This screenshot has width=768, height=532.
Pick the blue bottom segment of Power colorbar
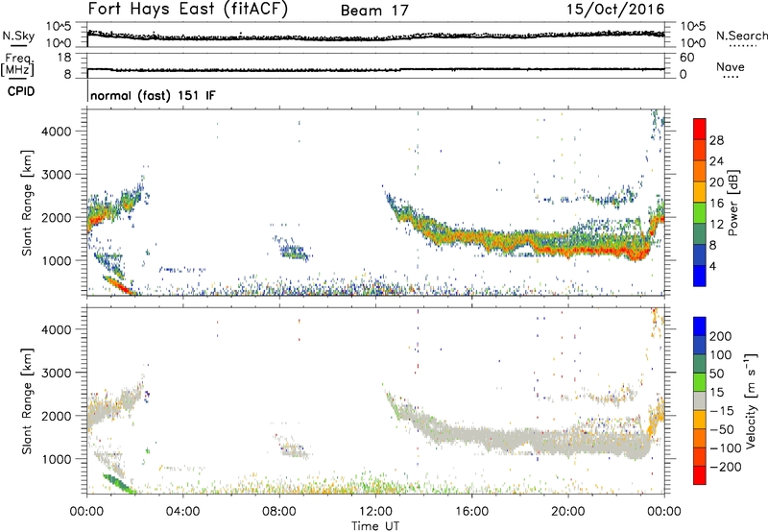(x=700, y=277)
